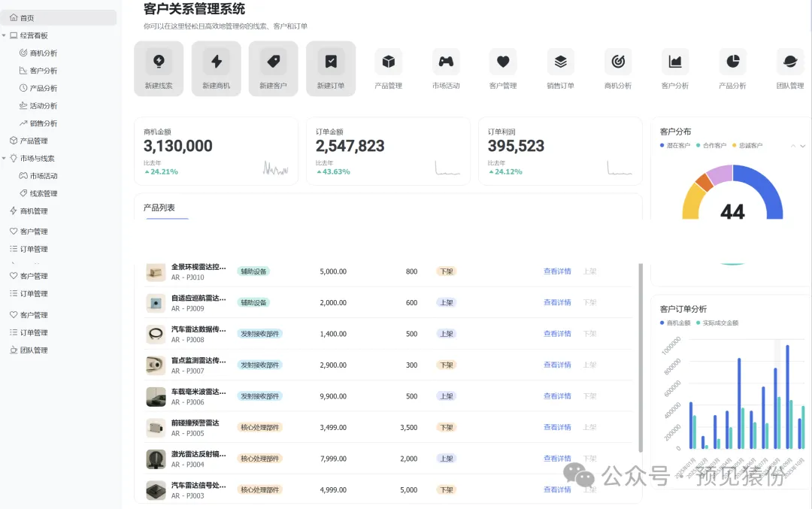812x509 pixels.
Task: Click the legend page-down arrow in 客户分布
Action: point(803,146)
